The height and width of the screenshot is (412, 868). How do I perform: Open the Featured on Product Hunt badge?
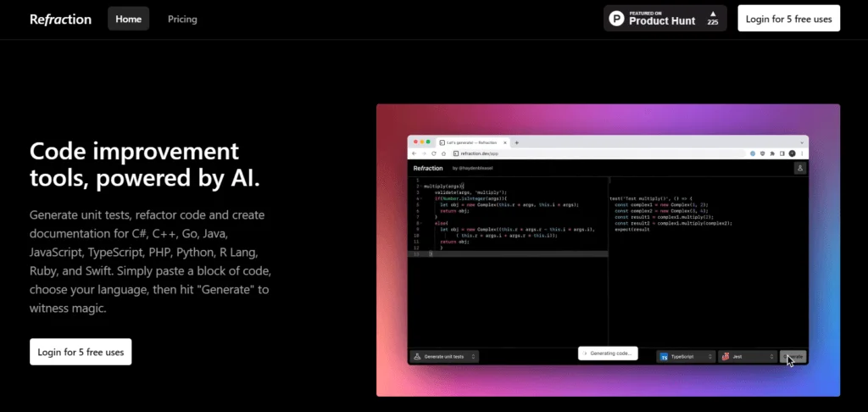(665, 19)
